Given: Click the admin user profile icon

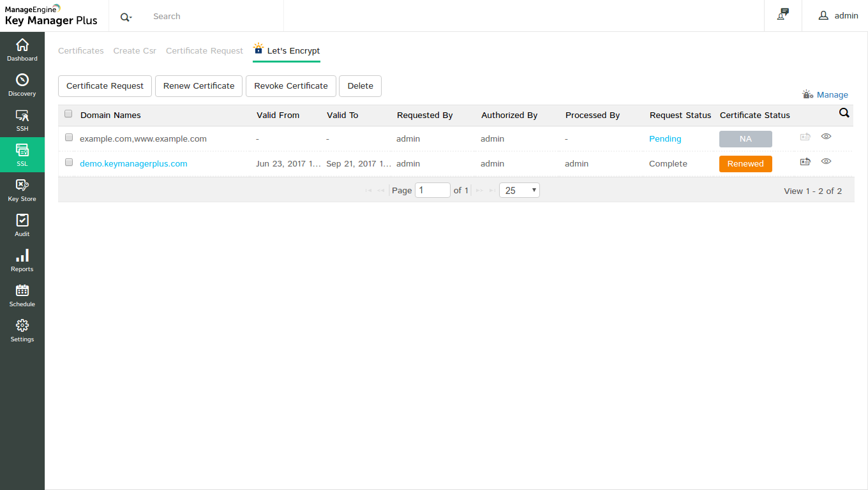Looking at the screenshot, I should pos(823,15).
